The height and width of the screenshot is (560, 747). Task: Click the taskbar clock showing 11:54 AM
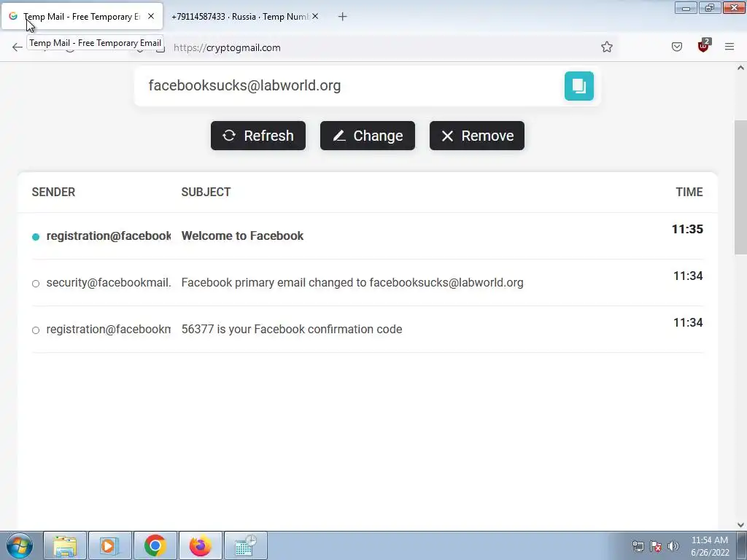click(x=709, y=546)
